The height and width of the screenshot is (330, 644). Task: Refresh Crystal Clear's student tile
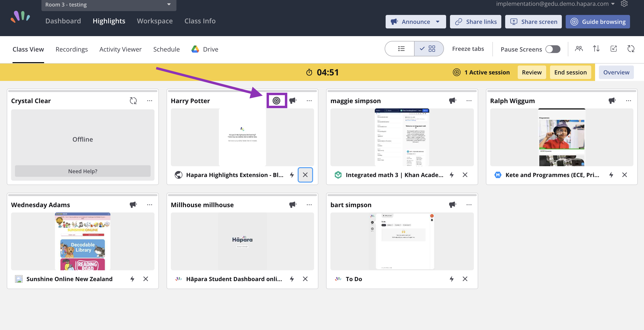tap(133, 101)
